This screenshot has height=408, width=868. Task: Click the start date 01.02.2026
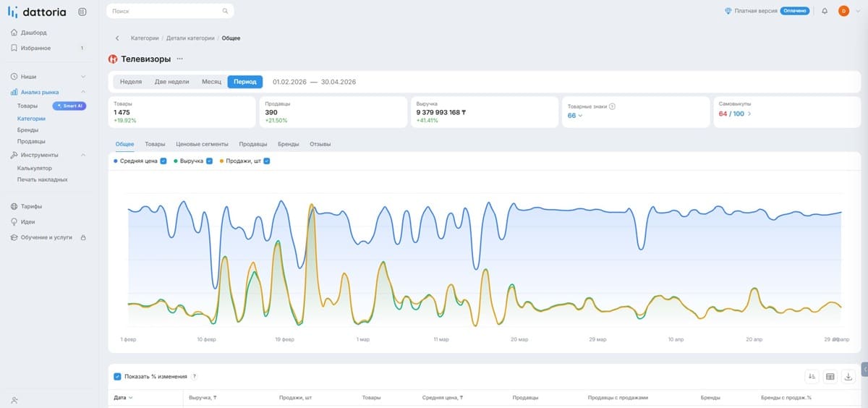(x=289, y=82)
